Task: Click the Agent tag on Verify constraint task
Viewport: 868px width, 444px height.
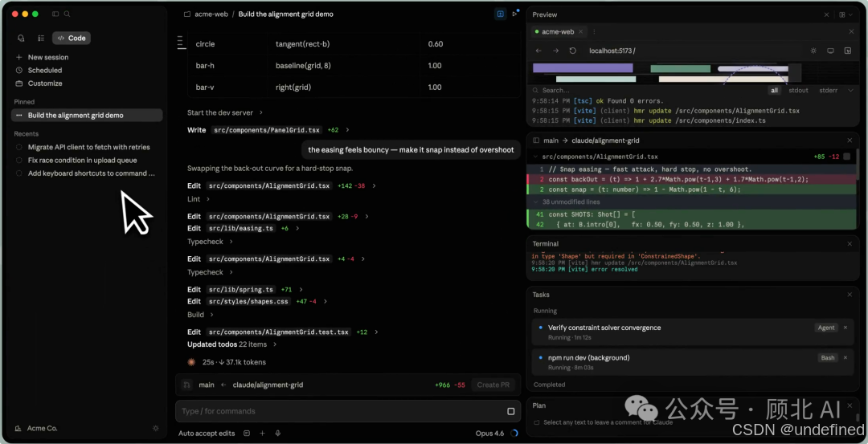Action: (826, 328)
